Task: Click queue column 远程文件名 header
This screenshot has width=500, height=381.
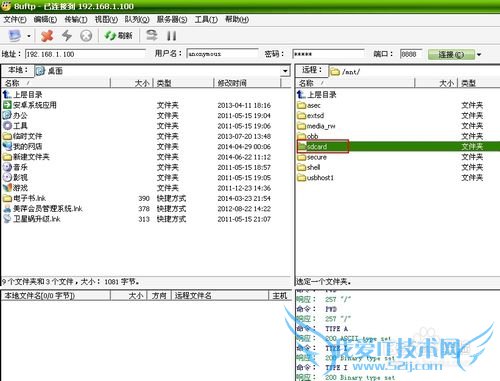Action: coord(220,295)
